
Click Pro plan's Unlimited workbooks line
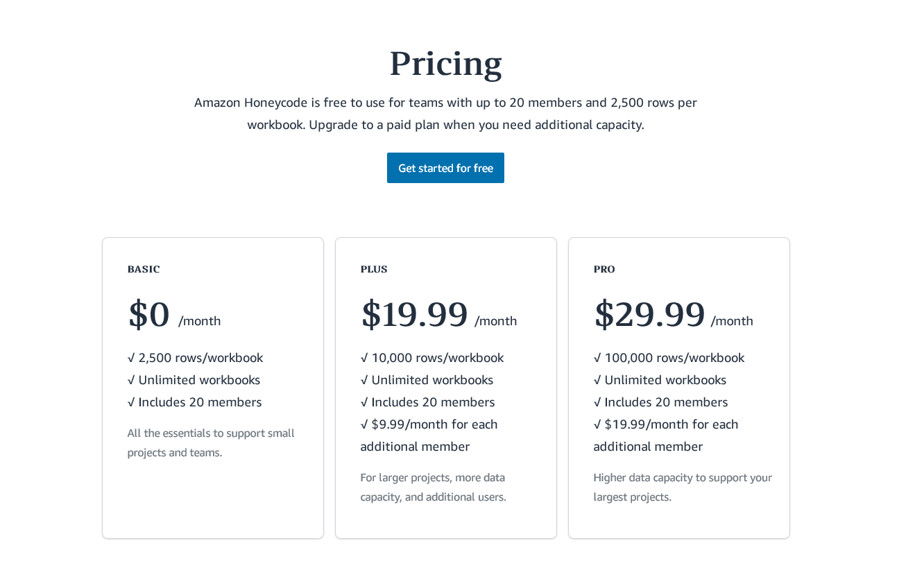[x=660, y=380]
